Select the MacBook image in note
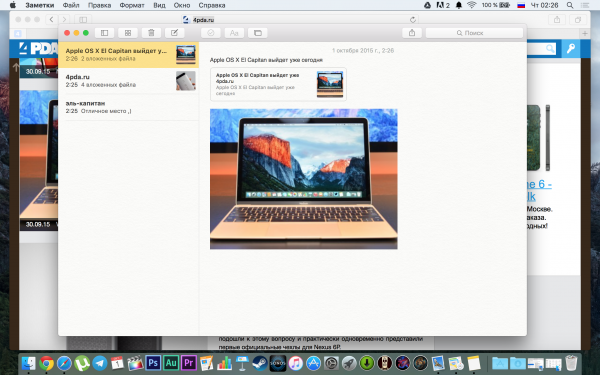The image size is (600, 375). (303, 179)
